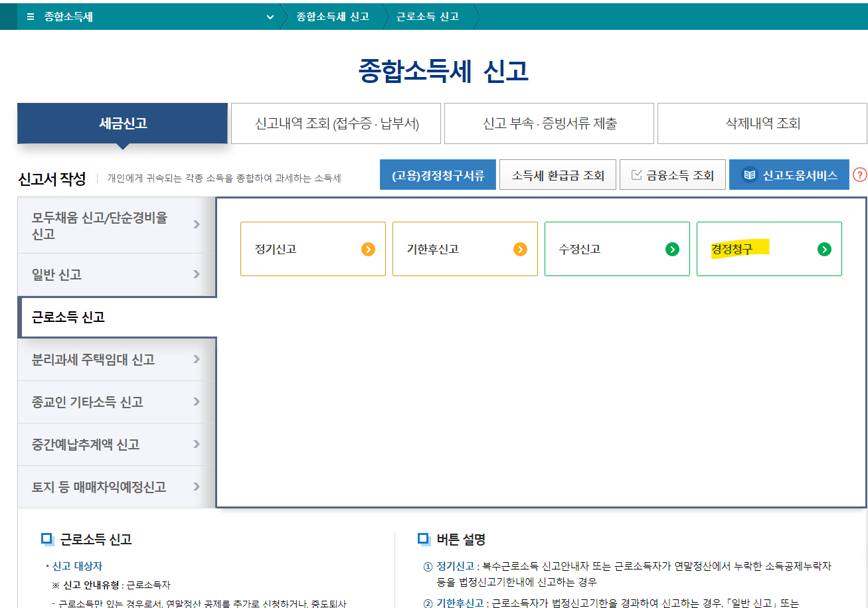
Task: Click the green arrow on highlighted 경정청구 card
Action: (825, 249)
